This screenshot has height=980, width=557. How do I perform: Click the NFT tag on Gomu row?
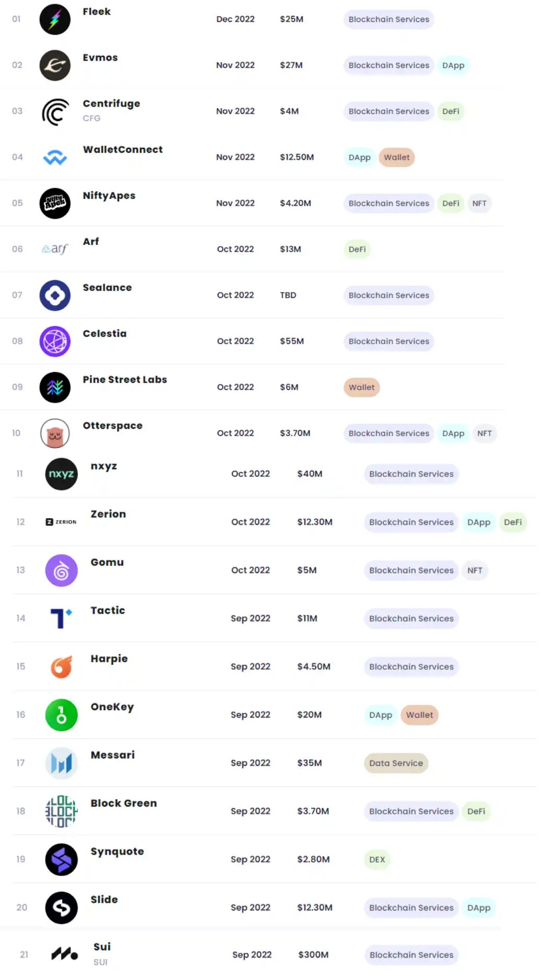475,570
